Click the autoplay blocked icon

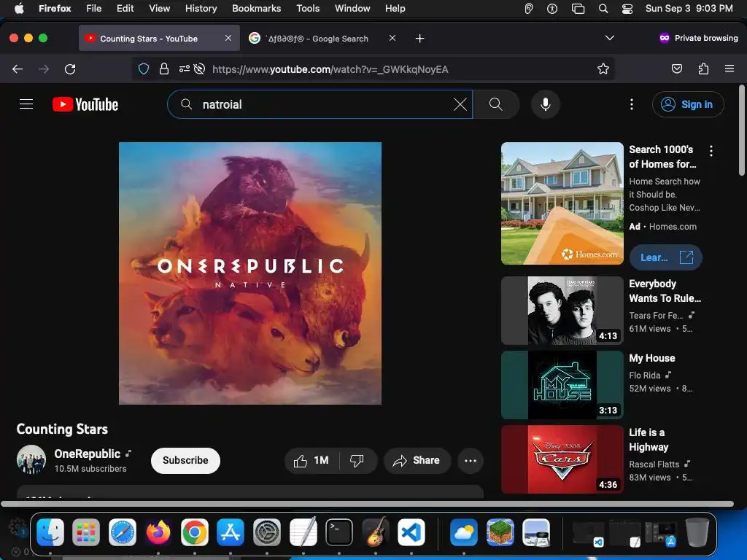pos(200,69)
